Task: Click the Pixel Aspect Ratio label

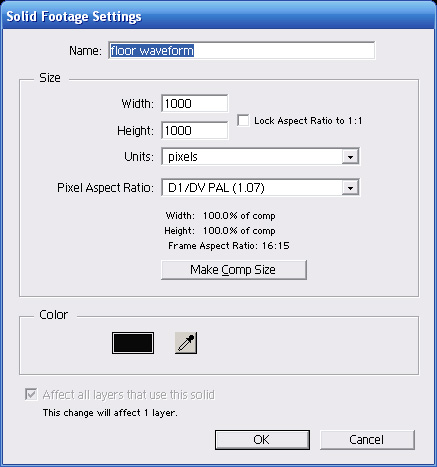Action: [x=105, y=188]
